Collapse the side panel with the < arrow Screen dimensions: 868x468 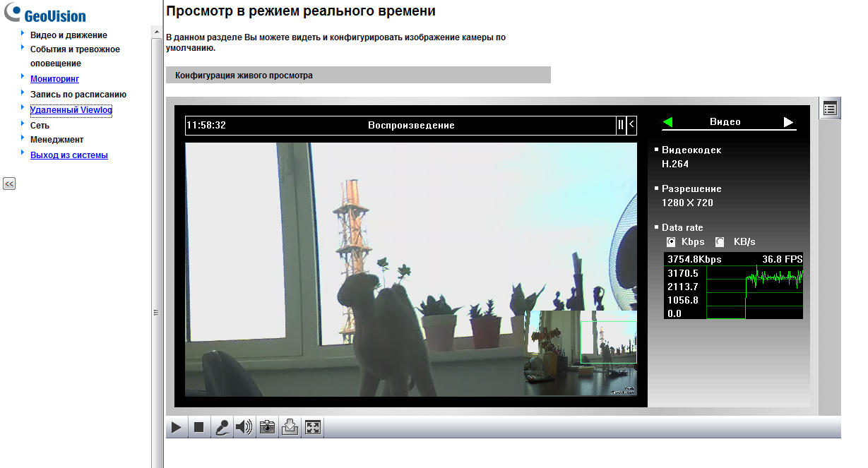click(631, 125)
